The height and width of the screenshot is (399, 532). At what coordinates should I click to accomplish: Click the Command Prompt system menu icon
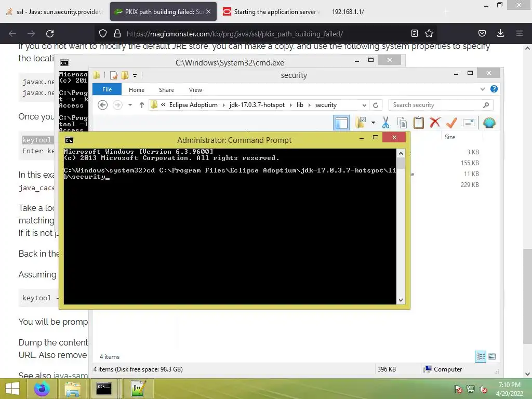tap(69, 140)
